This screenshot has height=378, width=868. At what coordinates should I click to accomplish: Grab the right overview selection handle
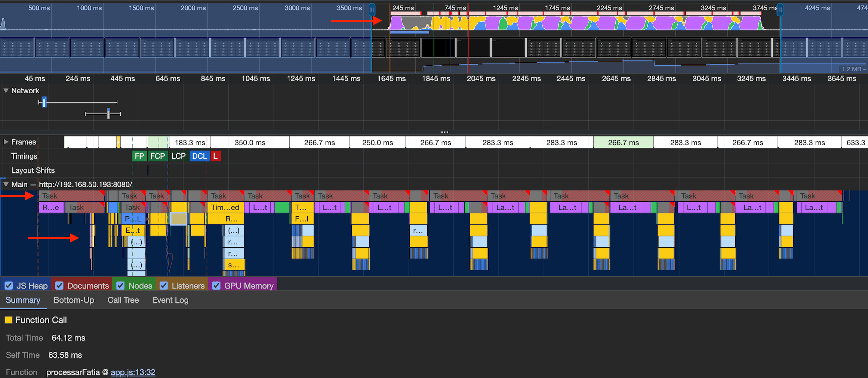[x=780, y=10]
